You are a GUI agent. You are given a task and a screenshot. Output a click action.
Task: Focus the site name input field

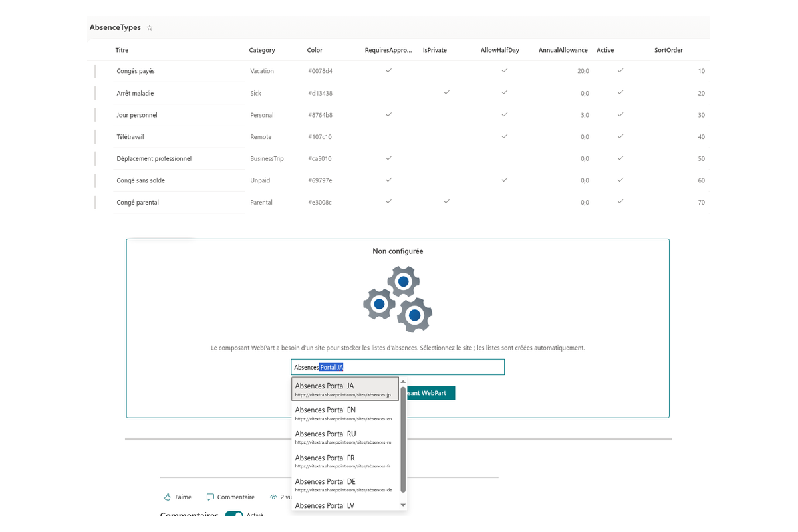click(x=398, y=367)
